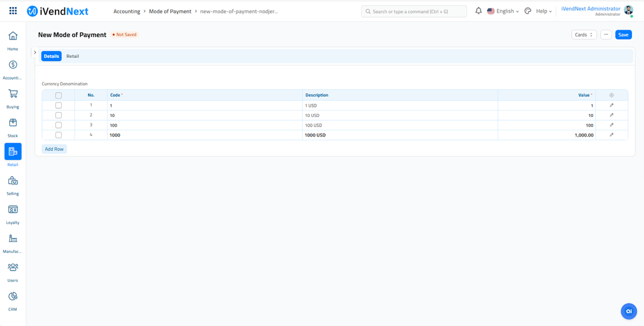Open the AI assistant chat bubble
This screenshot has width=644, height=326.
[628, 311]
